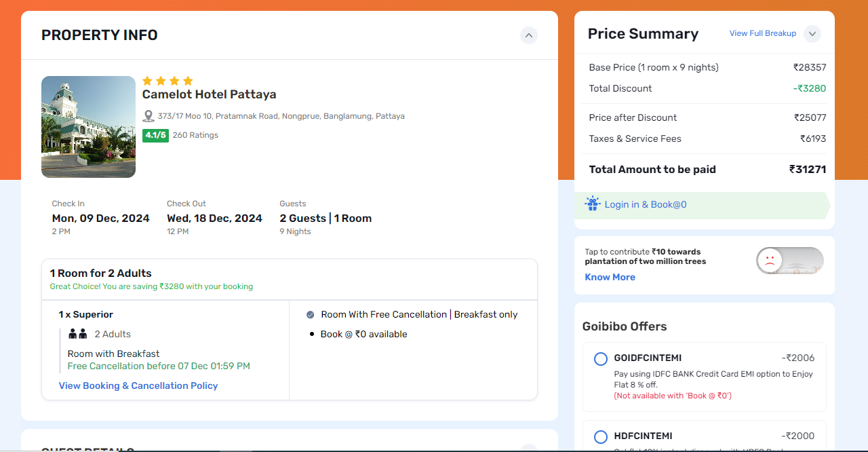Viewport: 868px width, 452px height.
Task: Collapse the Property Info section
Action: click(x=529, y=35)
